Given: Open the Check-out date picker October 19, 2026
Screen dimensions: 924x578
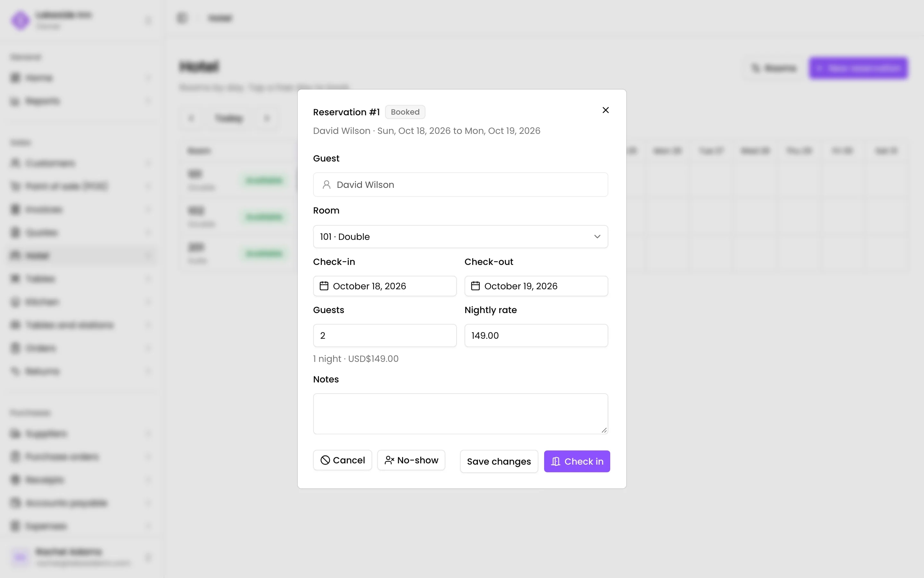Looking at the screenshot, I should (536, 286).
